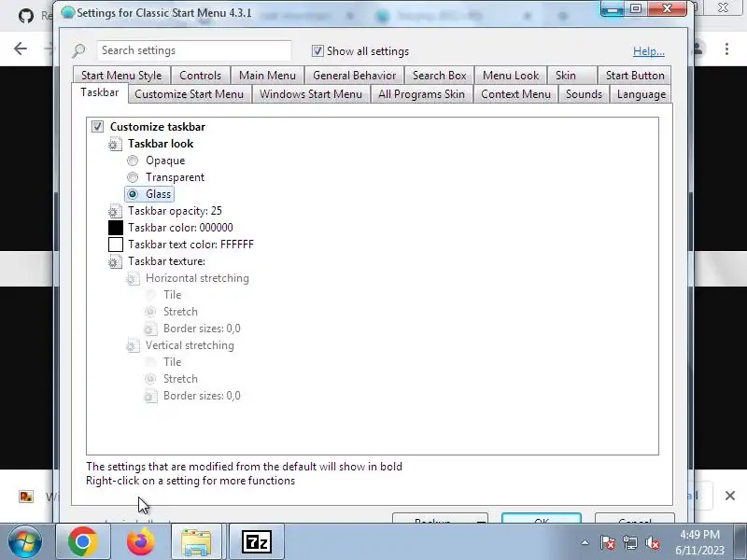Switch to the Language tab
Viewport: 747px width, 560px height.
(641, 94)
